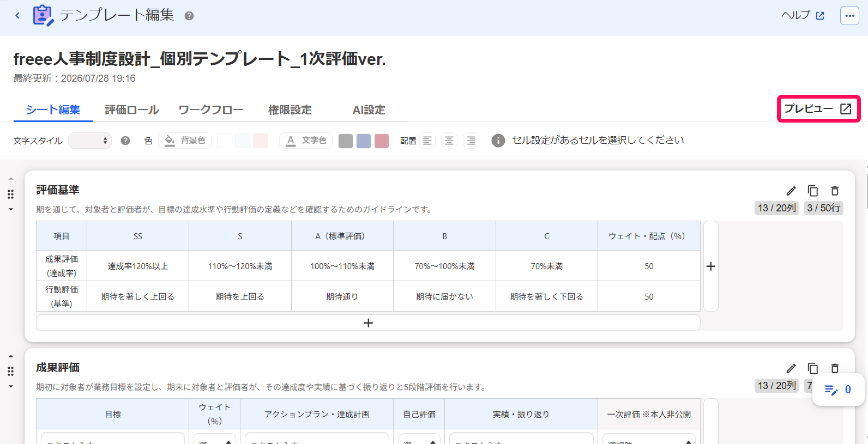Screen dimensions: 868x444
Task: Select the ウェイト・配点（%） header cell
Action: click(649, 236)
